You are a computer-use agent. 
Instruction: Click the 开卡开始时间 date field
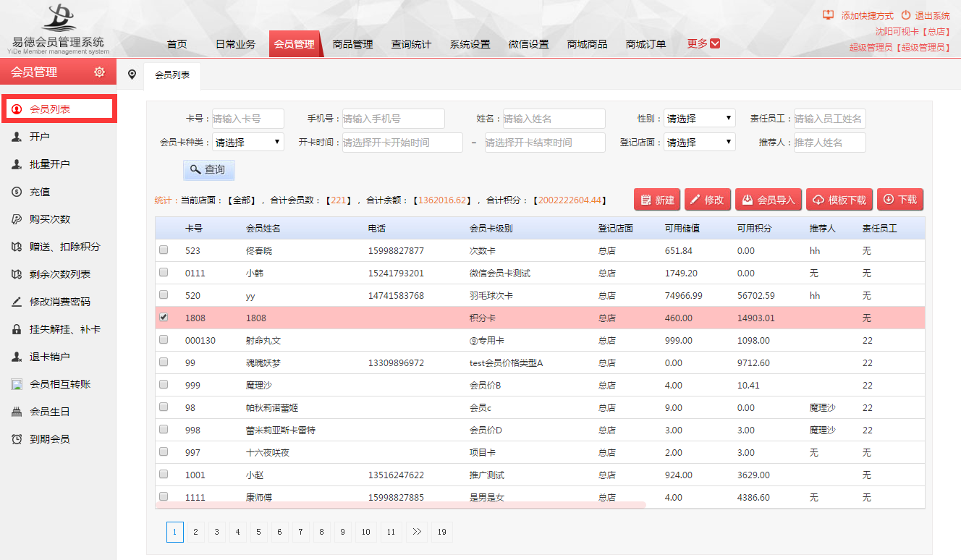coord(402,143)
